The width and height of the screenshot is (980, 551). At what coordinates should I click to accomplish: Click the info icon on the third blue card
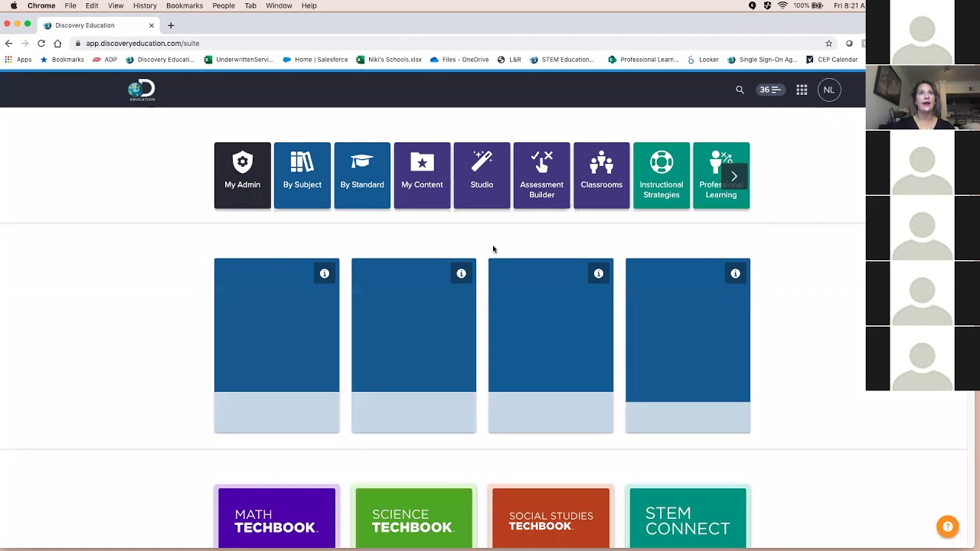click(599, 273)
